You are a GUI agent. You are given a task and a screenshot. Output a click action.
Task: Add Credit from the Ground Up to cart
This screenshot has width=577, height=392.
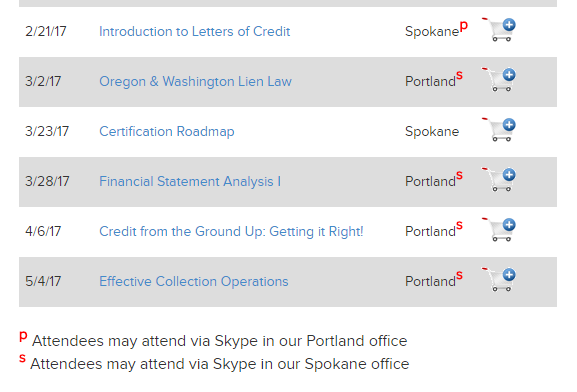[x=499, y=230]
